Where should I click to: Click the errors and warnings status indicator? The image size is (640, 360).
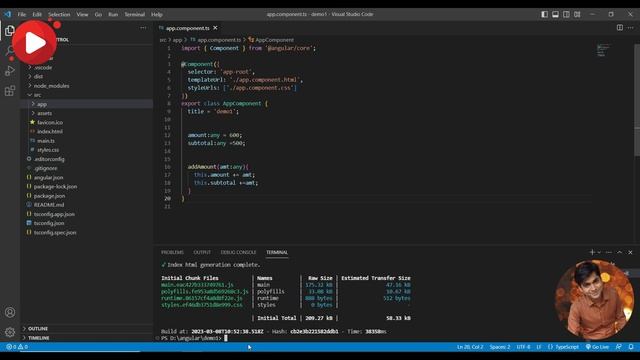coord(17,347)
